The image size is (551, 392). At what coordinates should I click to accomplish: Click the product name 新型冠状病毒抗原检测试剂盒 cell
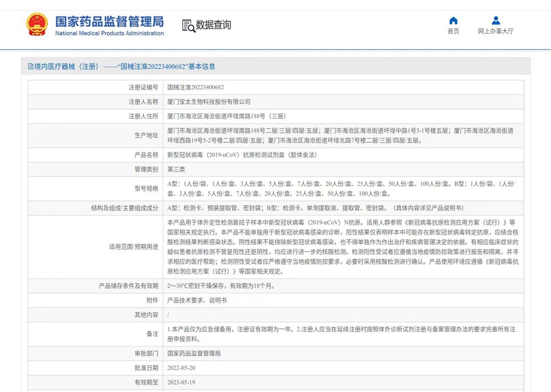(x=241, y=155)
